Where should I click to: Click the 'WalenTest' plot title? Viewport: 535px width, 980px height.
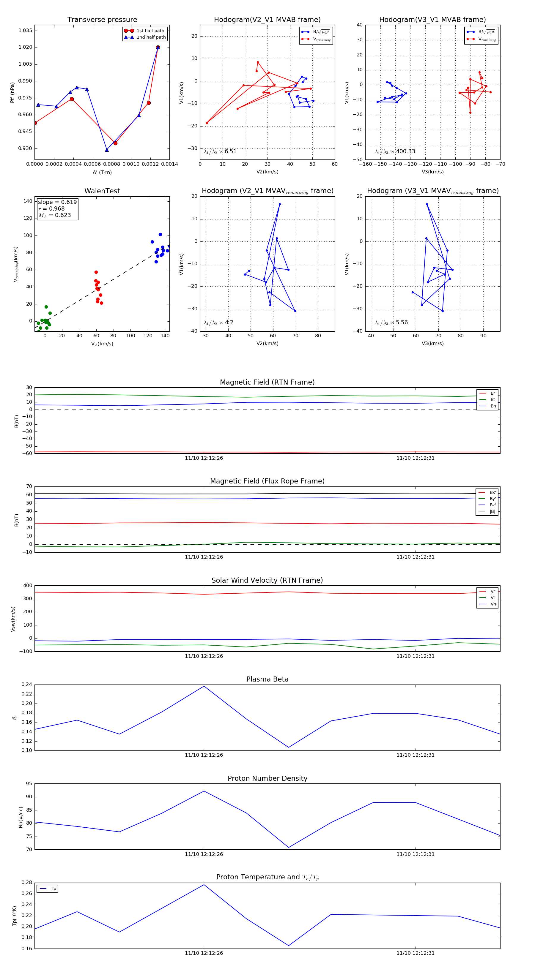click(x=102, y=191)
